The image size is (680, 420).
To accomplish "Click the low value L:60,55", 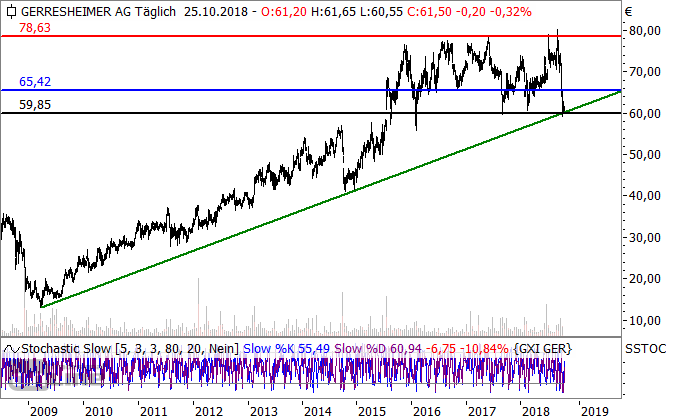I will point(381,12).
